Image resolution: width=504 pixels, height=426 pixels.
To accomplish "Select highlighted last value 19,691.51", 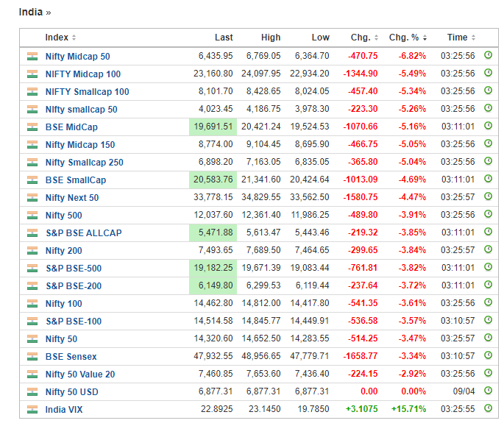I will click(213, 127).
